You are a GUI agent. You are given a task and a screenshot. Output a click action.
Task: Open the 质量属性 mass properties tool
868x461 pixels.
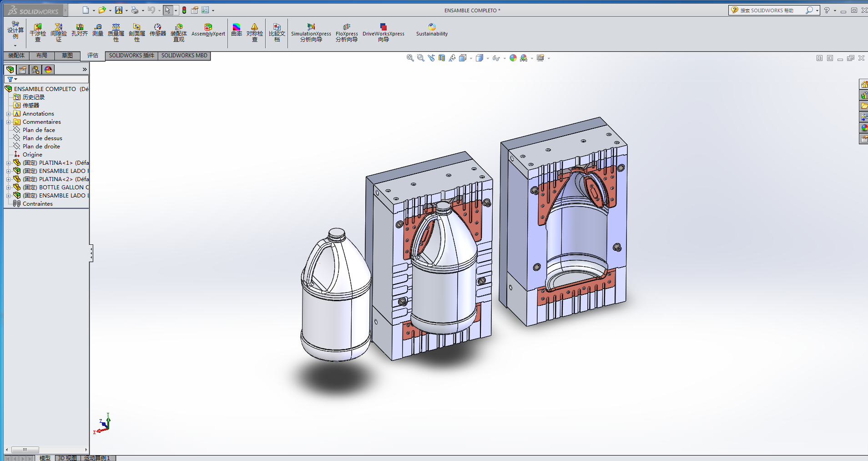(116, 33)
